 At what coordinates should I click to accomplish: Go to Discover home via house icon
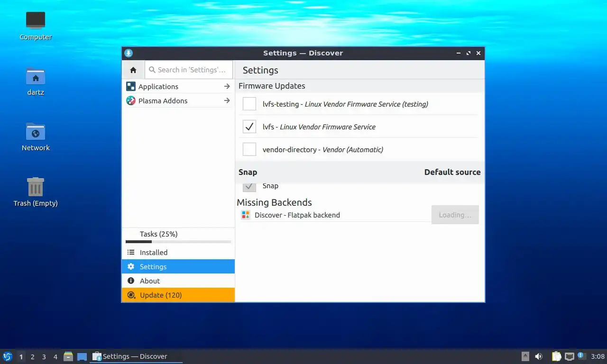pyautogui.click(x=133, y=70)
